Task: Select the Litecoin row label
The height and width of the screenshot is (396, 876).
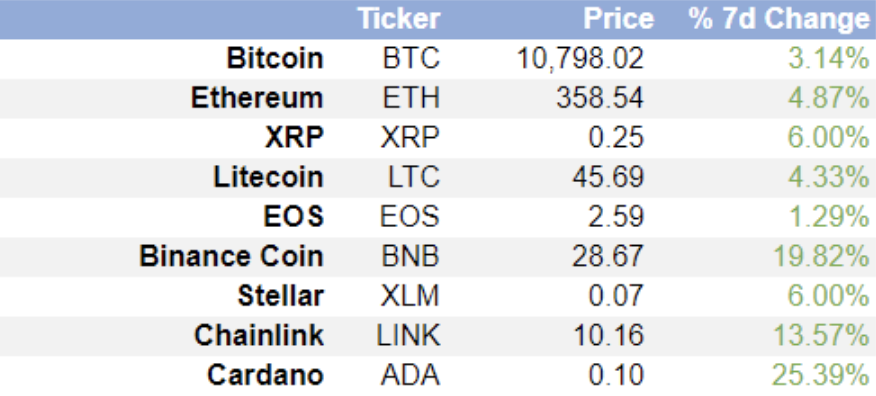Action: [268, 178]
